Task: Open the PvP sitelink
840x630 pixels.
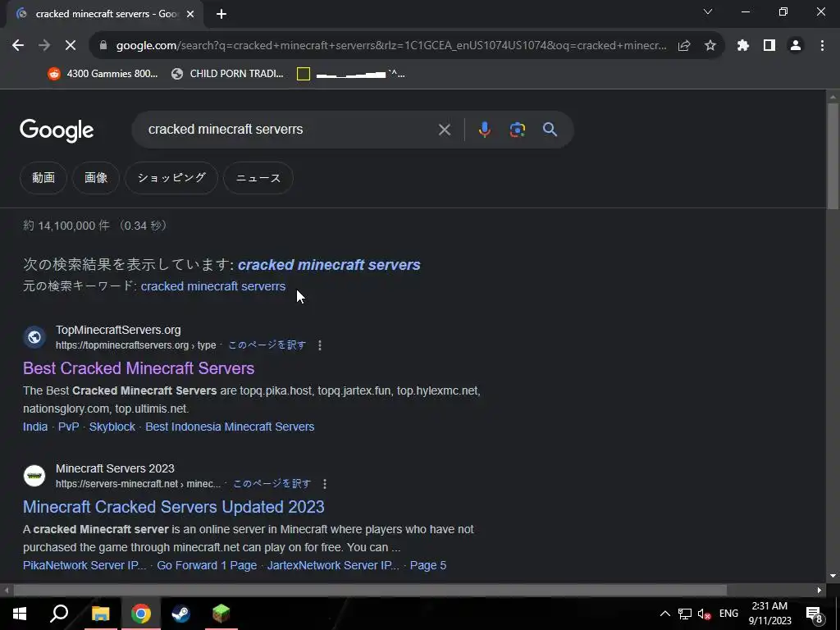Action: [x=69, y=427]
